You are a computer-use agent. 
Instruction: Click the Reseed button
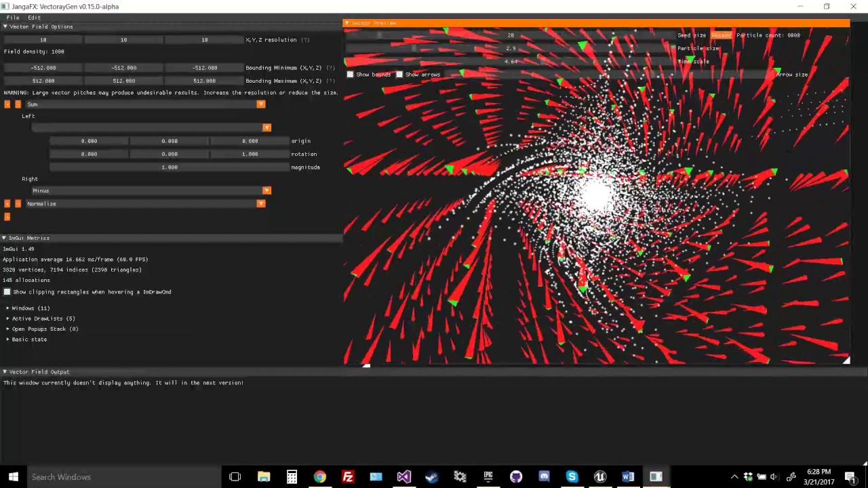[x=721, y=35]
